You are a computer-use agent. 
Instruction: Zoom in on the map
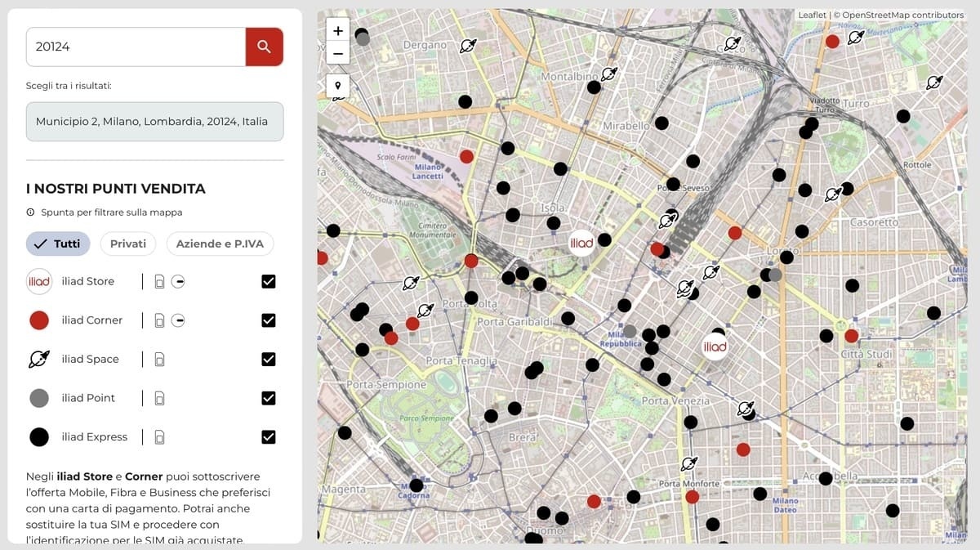338,31
